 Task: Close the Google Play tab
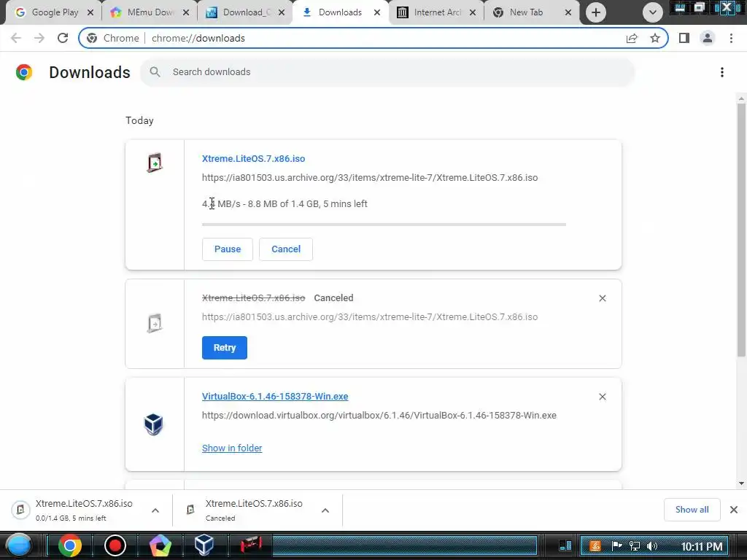tap(90, 12)
